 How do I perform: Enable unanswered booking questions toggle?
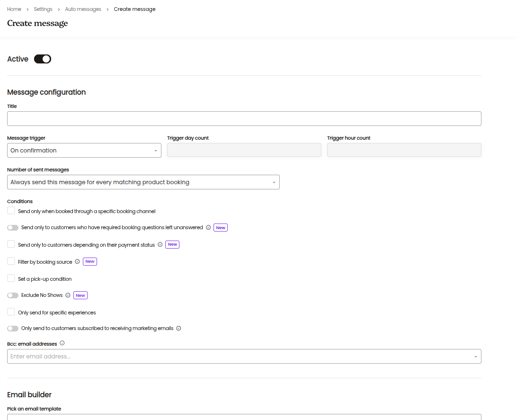(x=13, y=228)
